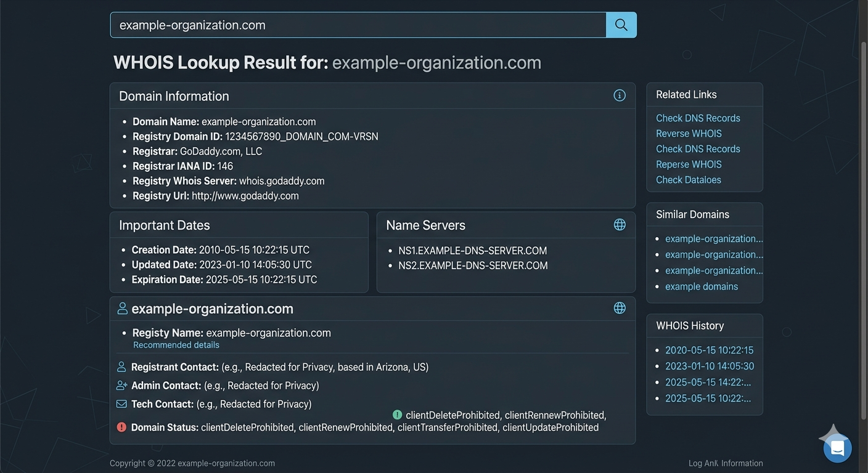Click the search magnifier button

click(x=621, y=25)
